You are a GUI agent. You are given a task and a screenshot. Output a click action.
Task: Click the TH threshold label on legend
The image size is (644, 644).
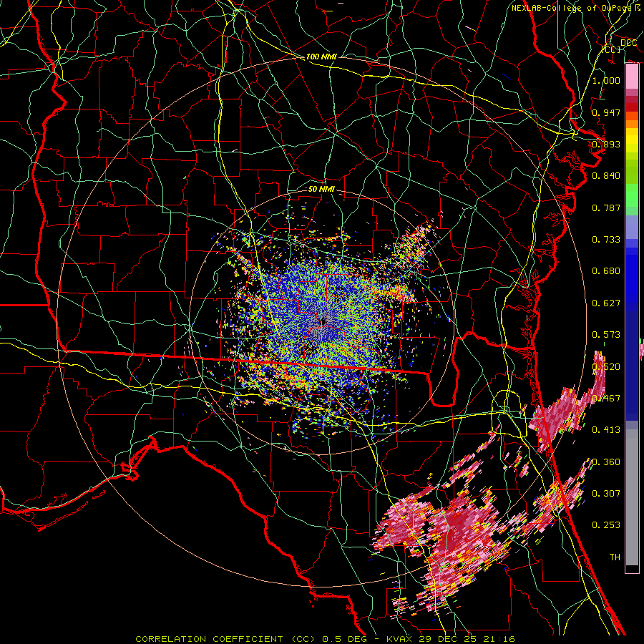tap(615, 557)
